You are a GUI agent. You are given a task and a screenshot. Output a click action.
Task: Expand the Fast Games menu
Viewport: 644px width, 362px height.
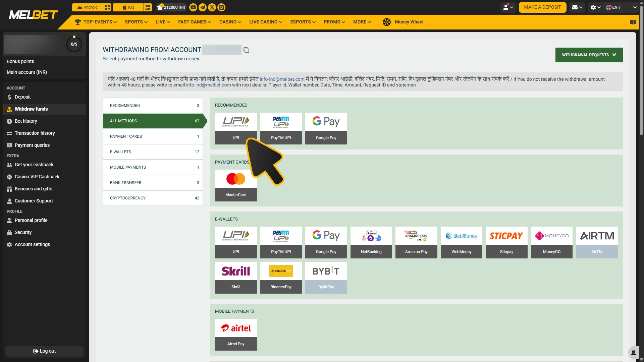(x=195, y=22)
